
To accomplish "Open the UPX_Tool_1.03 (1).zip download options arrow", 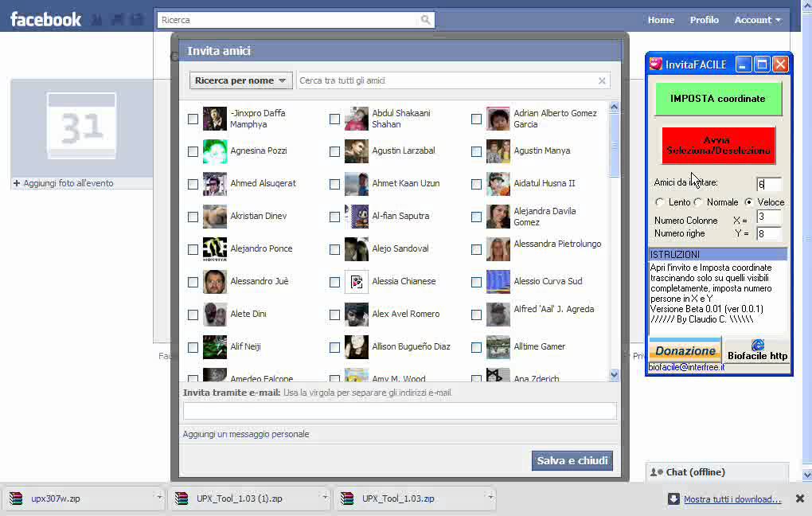I will pos(325,497).
